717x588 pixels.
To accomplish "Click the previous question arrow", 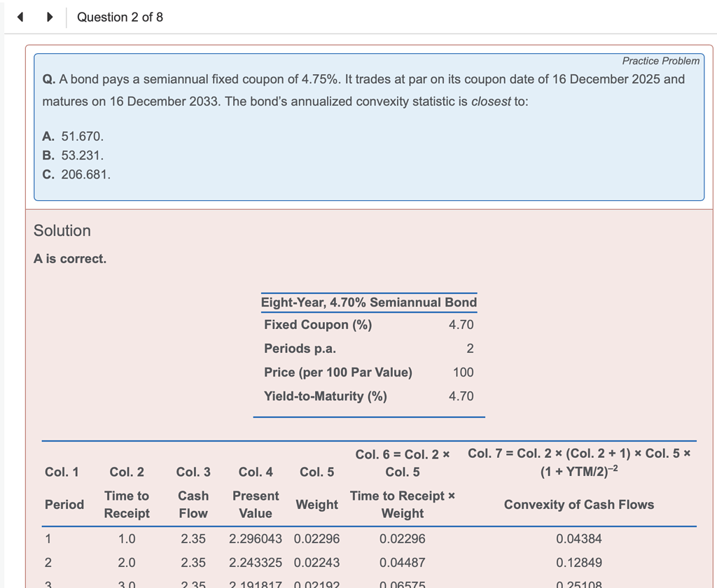I will click(x=19, y=16).
